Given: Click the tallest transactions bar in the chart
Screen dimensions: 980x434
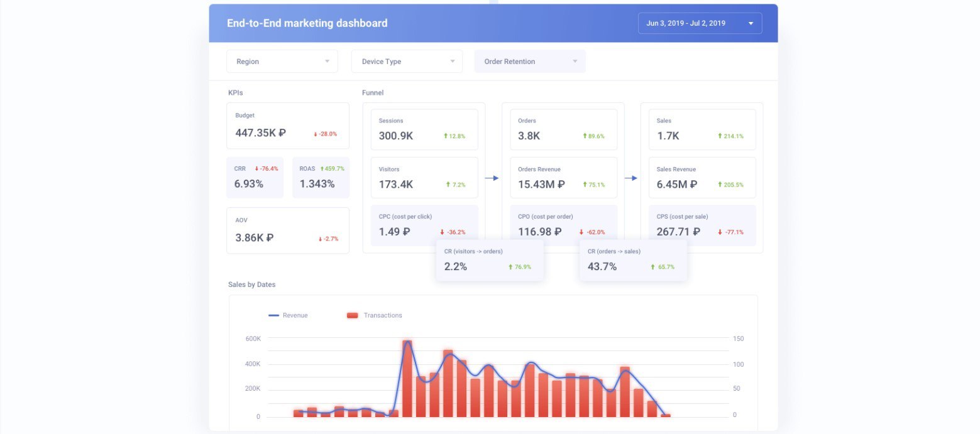Looking at the screenshot, I should [407, 379].
